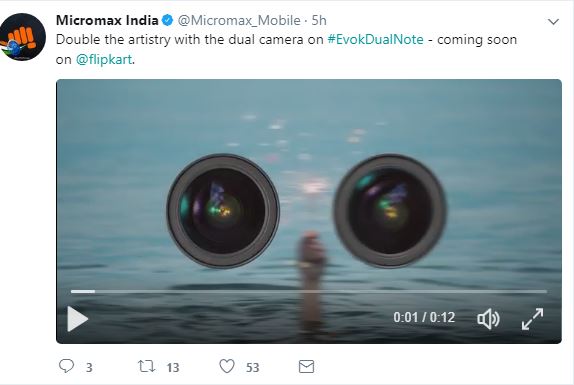Click the Micromax India display name
The width and height of the screenshot is (574, 385).
point(107,20)
